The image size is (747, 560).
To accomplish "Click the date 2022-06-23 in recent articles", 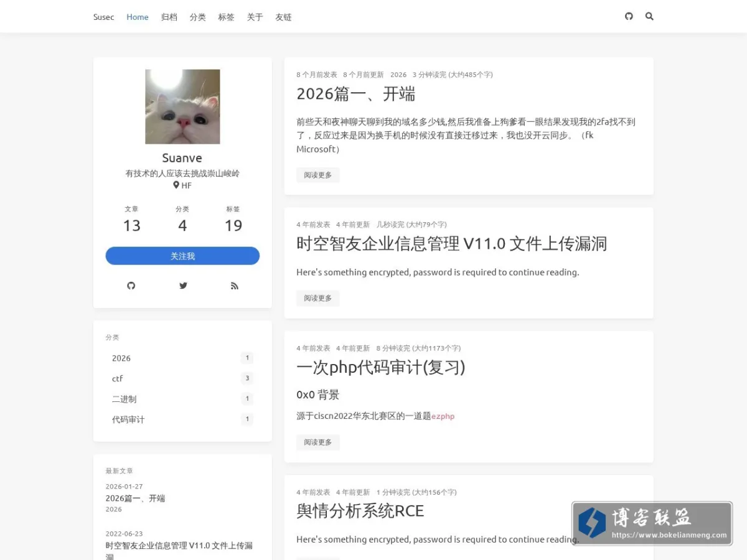I will 125,534.
